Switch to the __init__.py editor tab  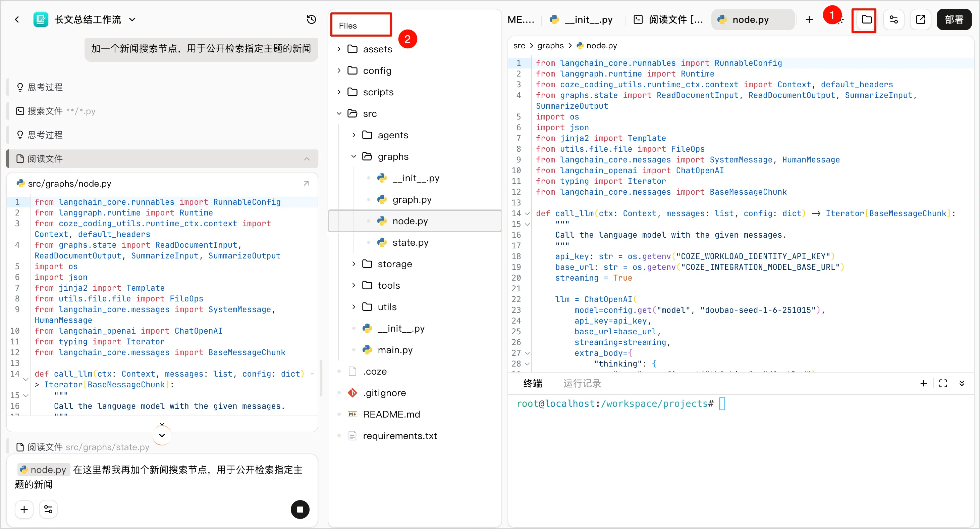point(581,19)
